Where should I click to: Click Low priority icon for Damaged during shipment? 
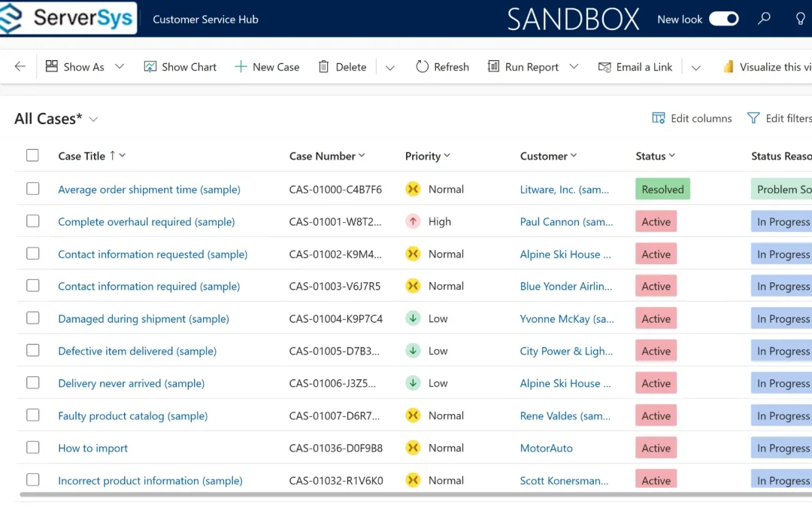tap(413, 318)
